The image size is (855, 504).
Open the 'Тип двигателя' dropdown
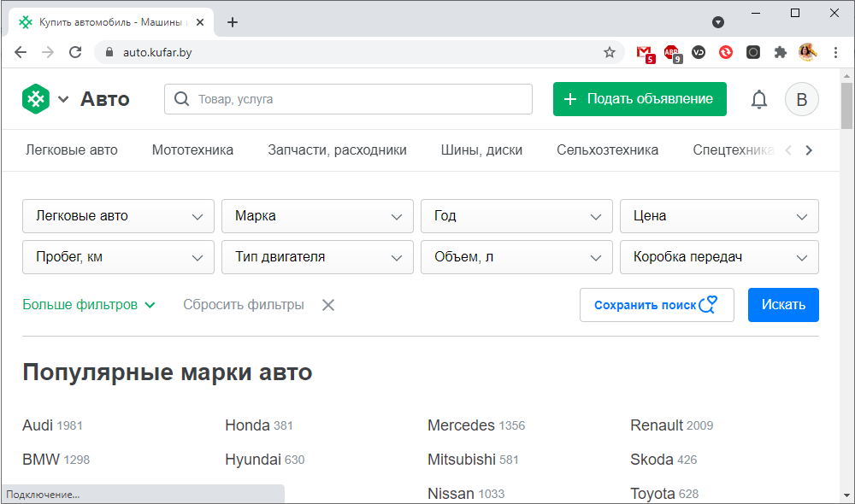(x=317, y=257)
